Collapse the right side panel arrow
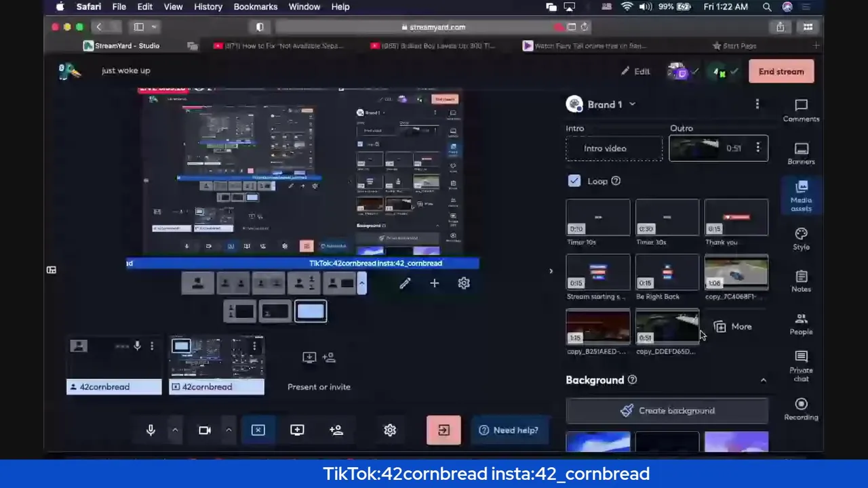 551,271
